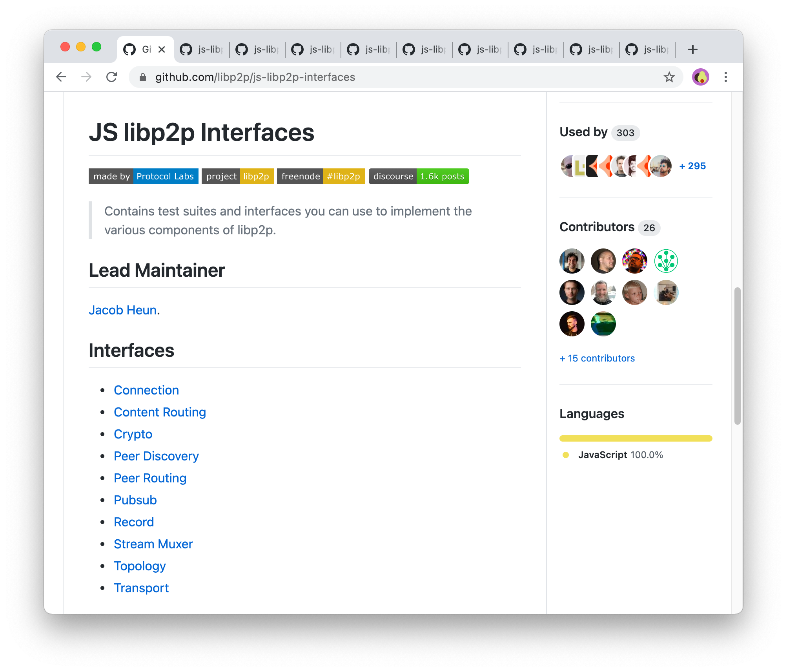
Task: Click the Protocol Labs badge
Action: coord(165,176)
